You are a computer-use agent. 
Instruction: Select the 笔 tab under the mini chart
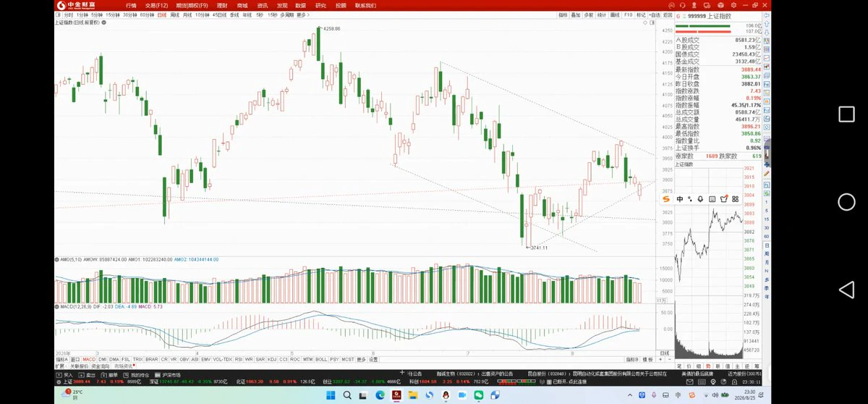click(678, 367)
